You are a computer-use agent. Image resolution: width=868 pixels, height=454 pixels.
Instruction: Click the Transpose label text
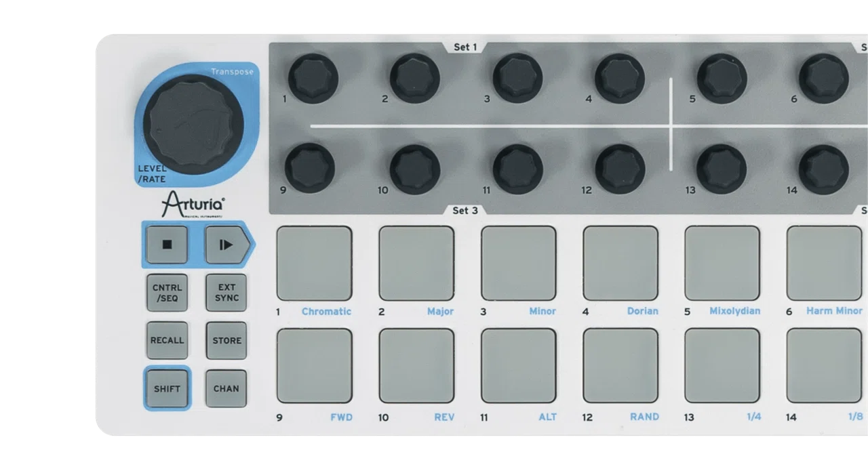[232, 72]
